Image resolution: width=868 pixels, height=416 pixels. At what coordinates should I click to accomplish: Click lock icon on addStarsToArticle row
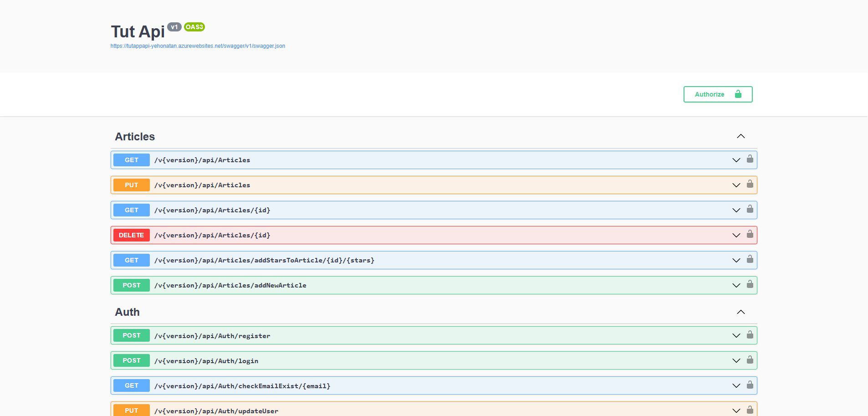click(x=750, y=259)
